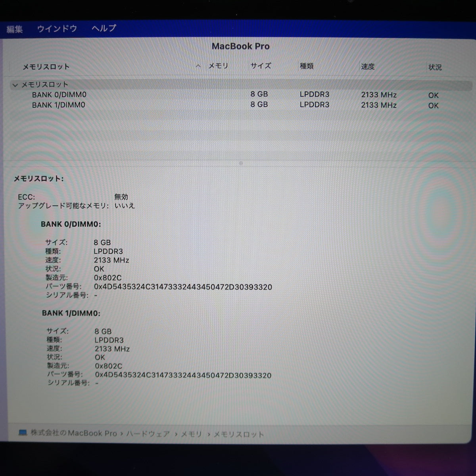Screen dimensions: 476x476
Task: Navigate to ハードウェア via the breadcrumb
Action: coord(148,434)
